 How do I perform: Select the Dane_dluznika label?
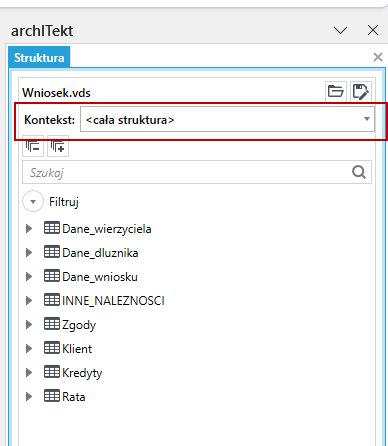click(x=100, y=253)
